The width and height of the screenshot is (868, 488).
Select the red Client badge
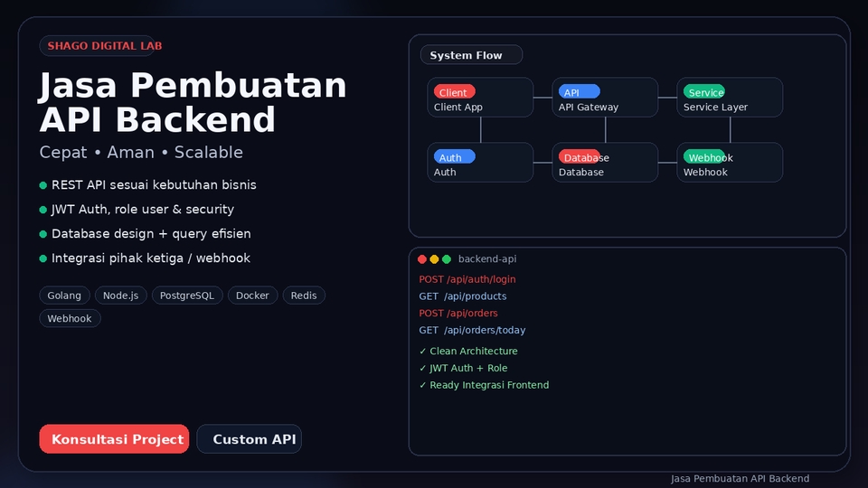click(454, 92)
